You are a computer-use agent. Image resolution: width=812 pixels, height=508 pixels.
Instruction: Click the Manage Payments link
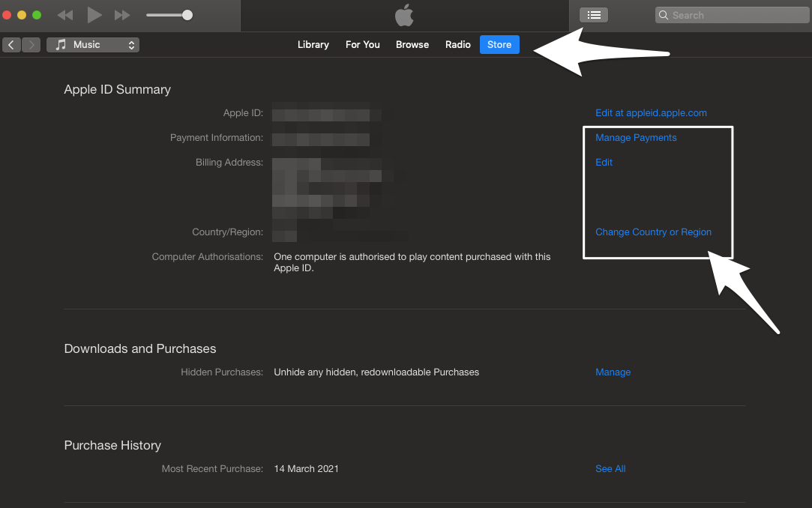click(x=636, y=138)
